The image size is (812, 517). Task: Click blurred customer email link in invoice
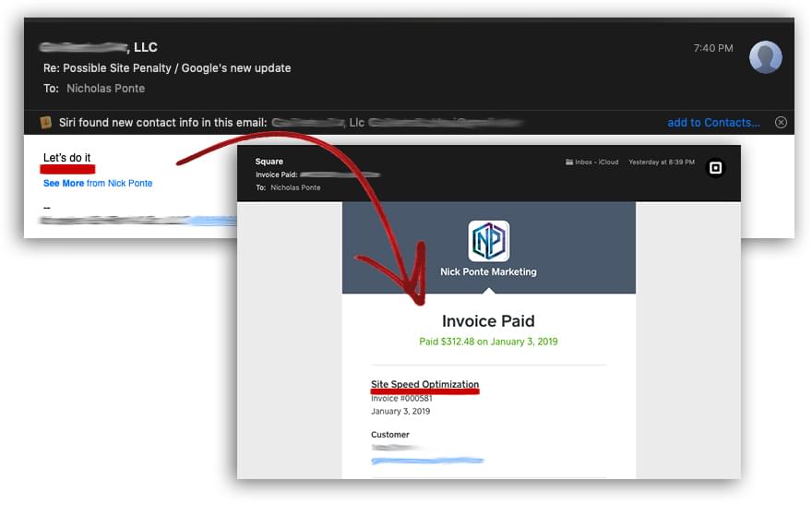(427, 461)
